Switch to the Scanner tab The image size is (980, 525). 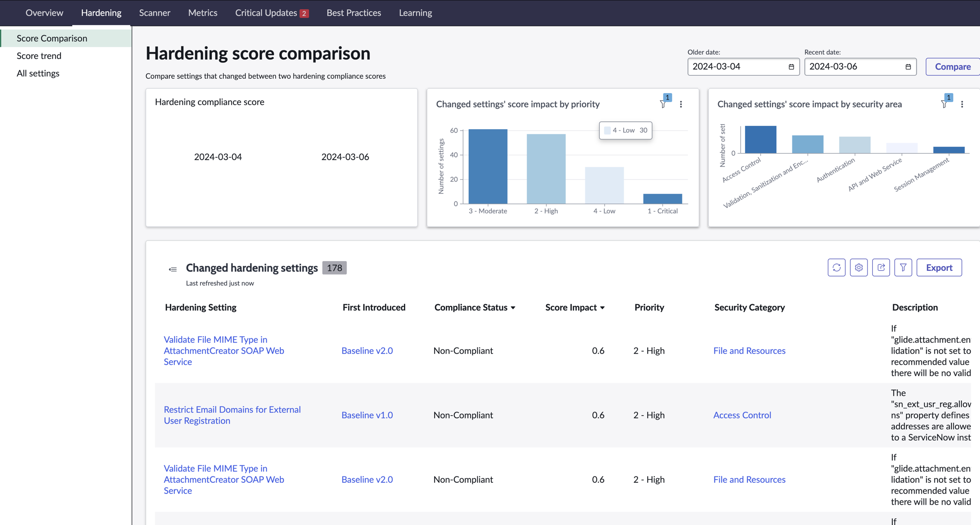155,12
